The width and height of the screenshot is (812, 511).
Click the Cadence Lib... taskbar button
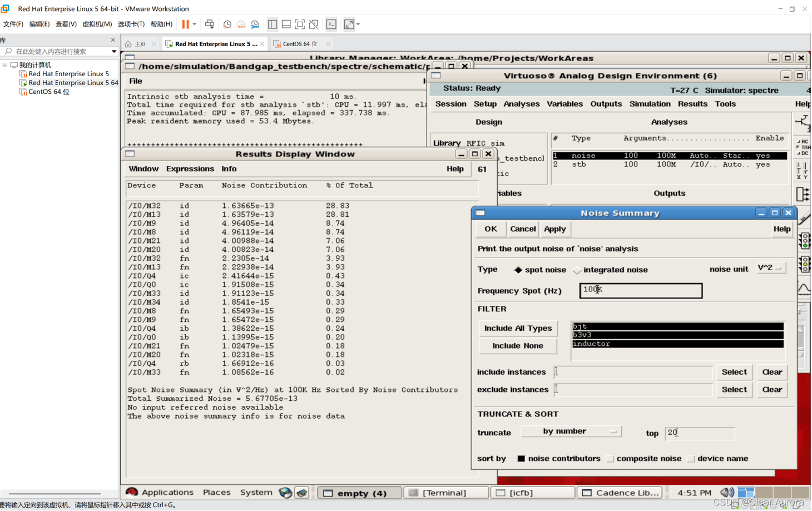tap(620, 493)
